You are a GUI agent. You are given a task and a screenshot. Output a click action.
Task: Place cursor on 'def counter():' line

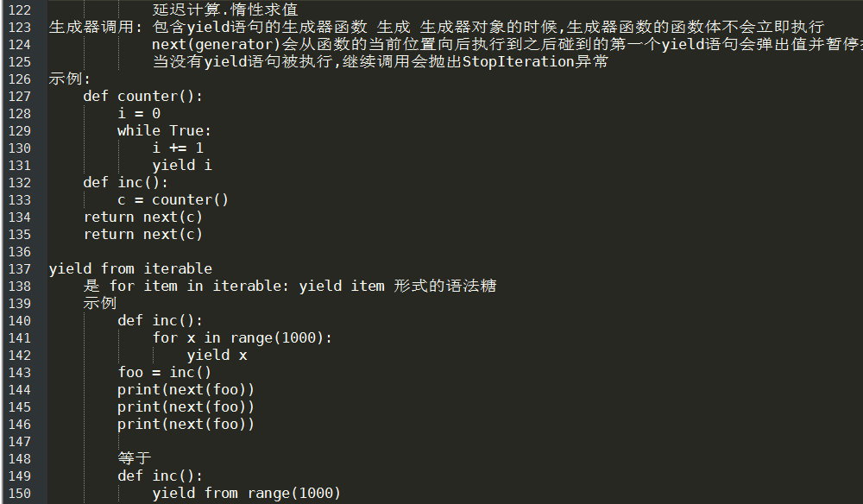click(x=143, y=97)
